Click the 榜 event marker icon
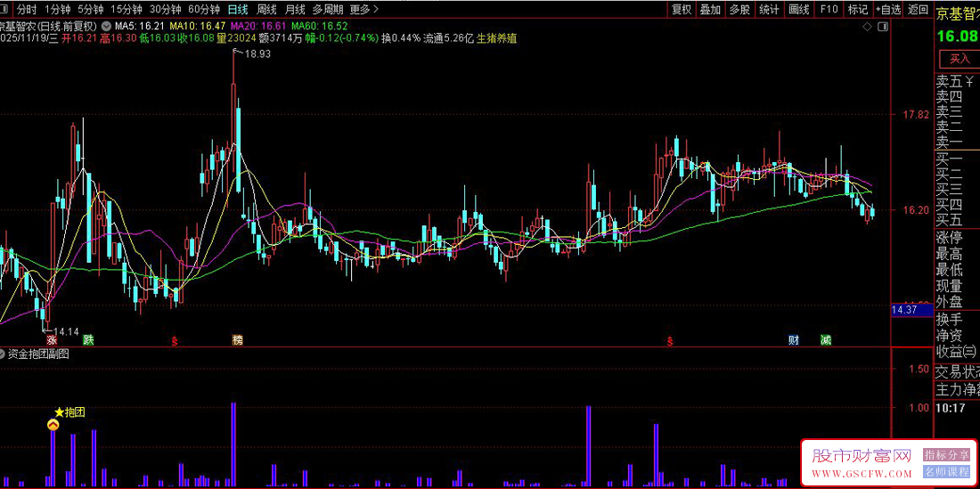The image size is (980, 489). [237, 340]
